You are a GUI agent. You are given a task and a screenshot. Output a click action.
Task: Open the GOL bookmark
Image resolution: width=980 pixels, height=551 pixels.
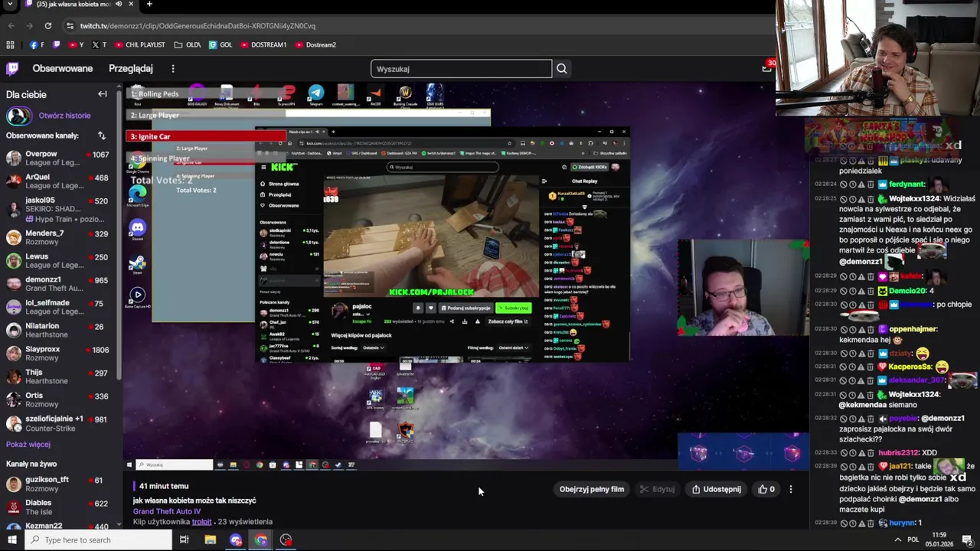[220, 44]
